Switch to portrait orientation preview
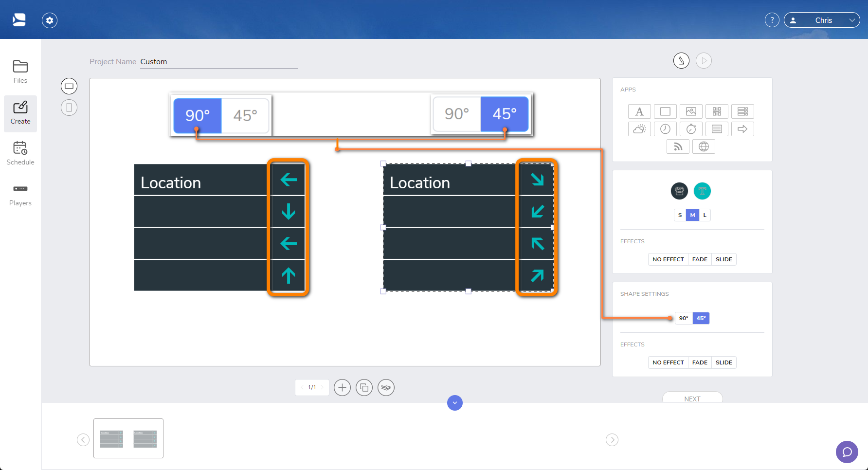 69,107
